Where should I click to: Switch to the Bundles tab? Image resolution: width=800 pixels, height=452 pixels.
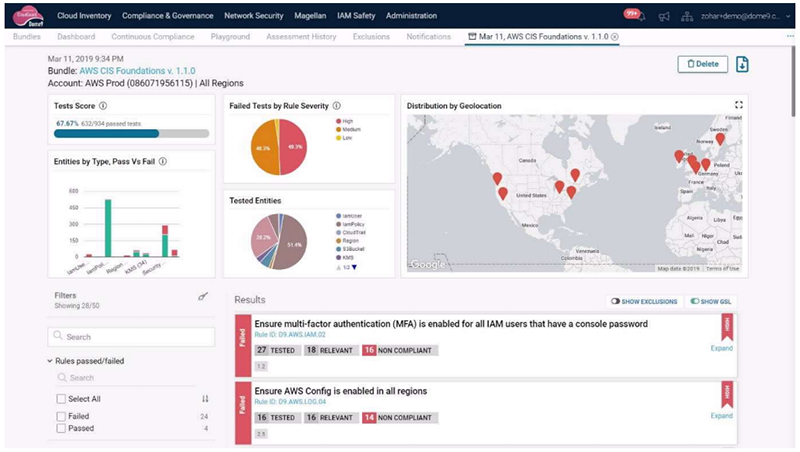pyautogui.click(x=27, y=37)
